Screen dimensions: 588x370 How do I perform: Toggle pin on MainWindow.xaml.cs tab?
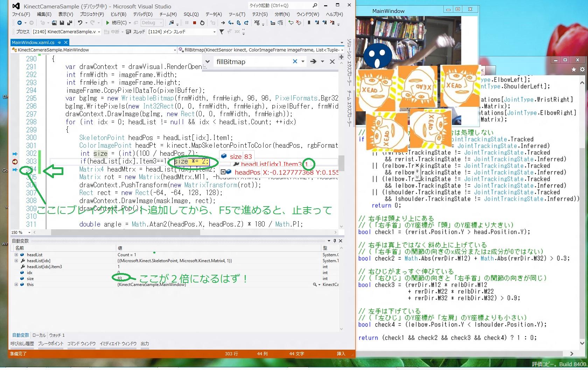coord(59,42)
